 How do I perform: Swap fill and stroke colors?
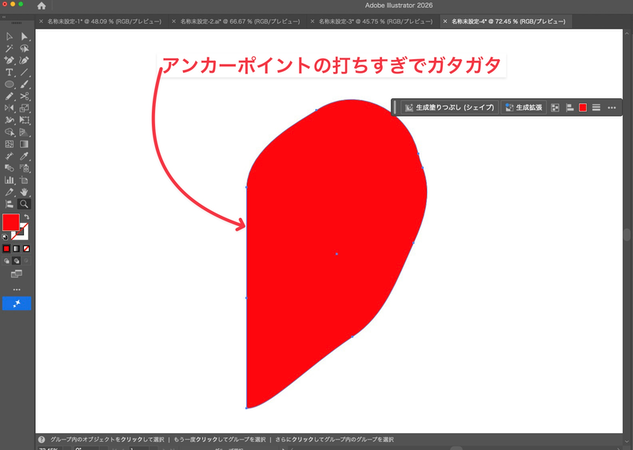(27, 217)
